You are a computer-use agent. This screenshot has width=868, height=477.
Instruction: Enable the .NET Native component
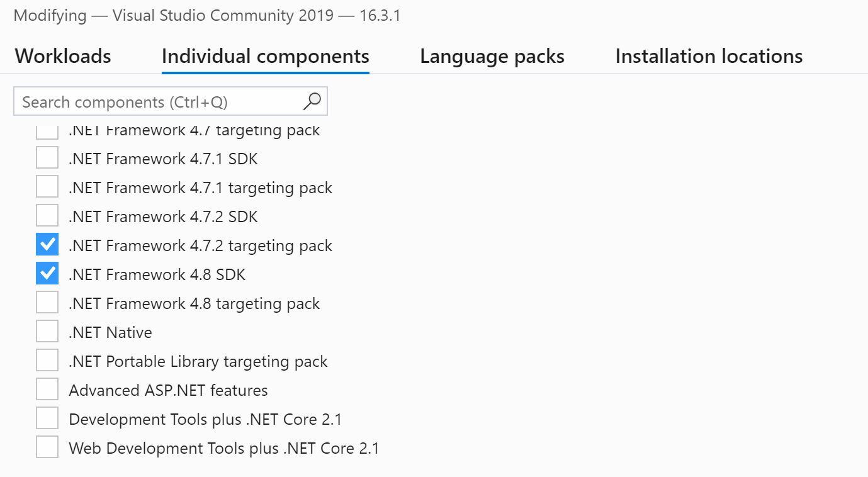(x=47, y=331)
